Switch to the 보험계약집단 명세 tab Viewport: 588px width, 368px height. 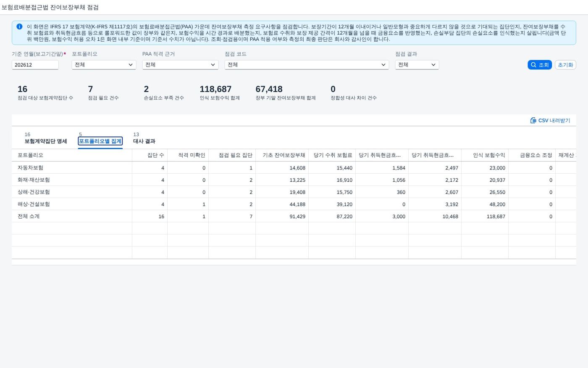(x=46, y=138)
